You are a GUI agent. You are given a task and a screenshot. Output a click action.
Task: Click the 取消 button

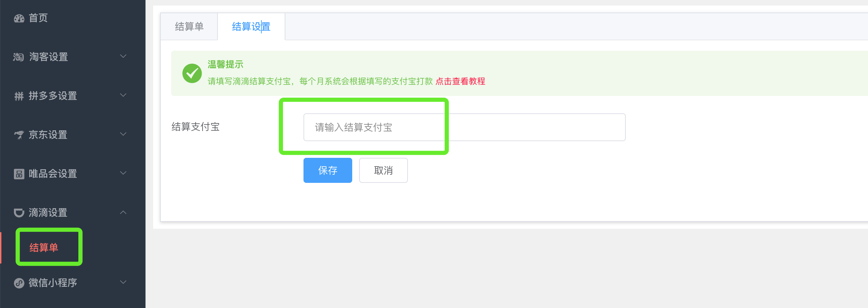[x=384, y=170]
